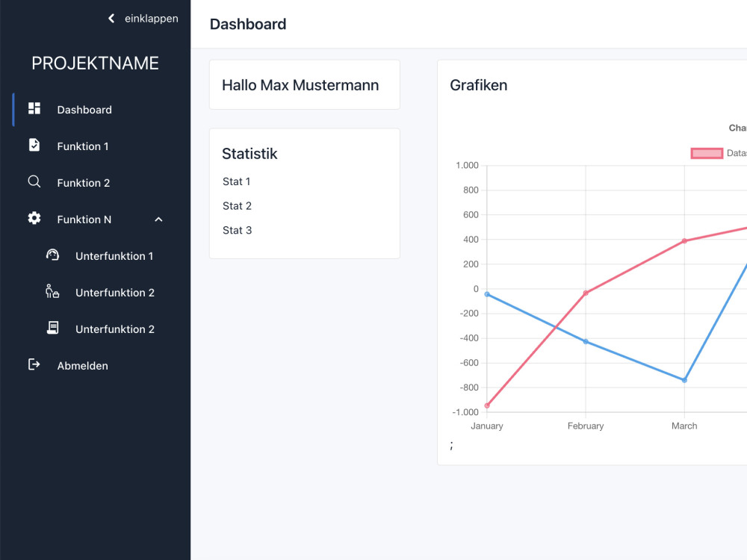Screen dimensions: 747x560
Task: Click the blue data point at January
Action: pos(487,294)
